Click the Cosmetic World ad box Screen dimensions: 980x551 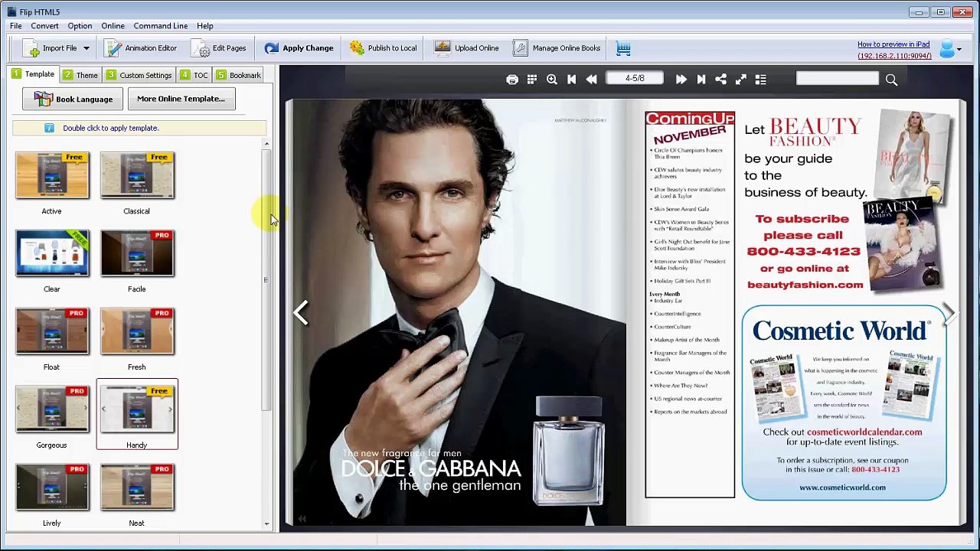[x=844, y=403]
